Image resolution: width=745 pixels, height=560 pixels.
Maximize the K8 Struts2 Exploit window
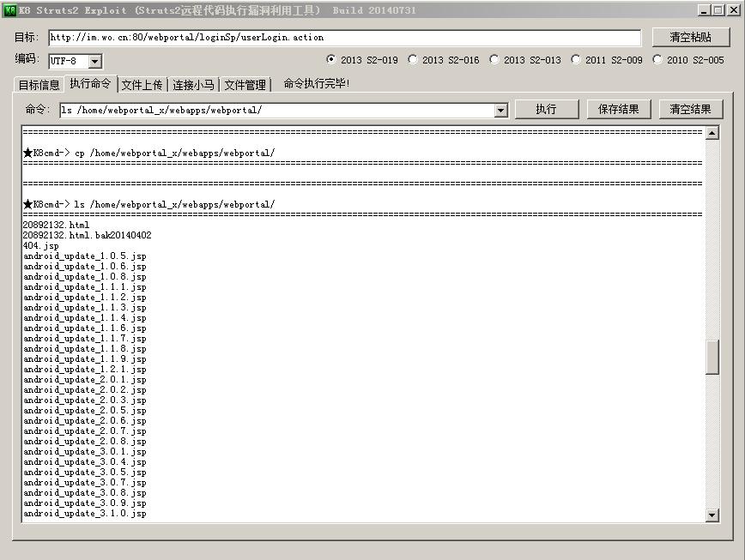pyautogui.click(x=718, y=10)
